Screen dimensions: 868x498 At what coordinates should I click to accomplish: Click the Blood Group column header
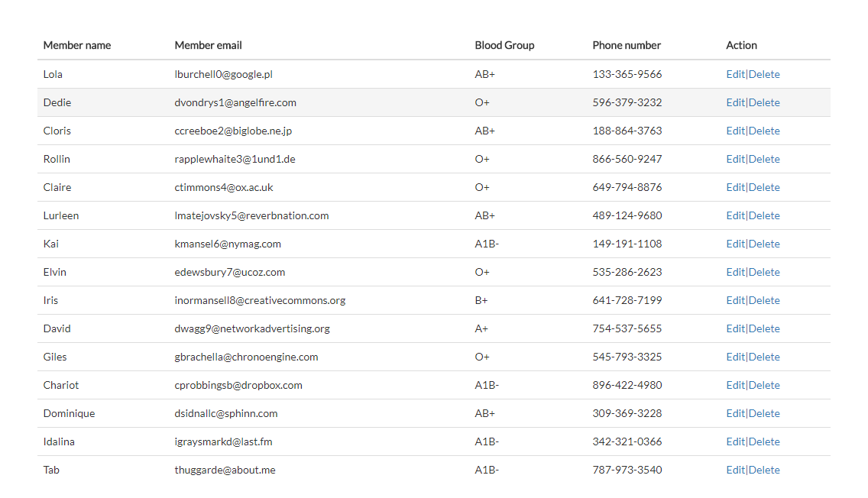[504, 45]
